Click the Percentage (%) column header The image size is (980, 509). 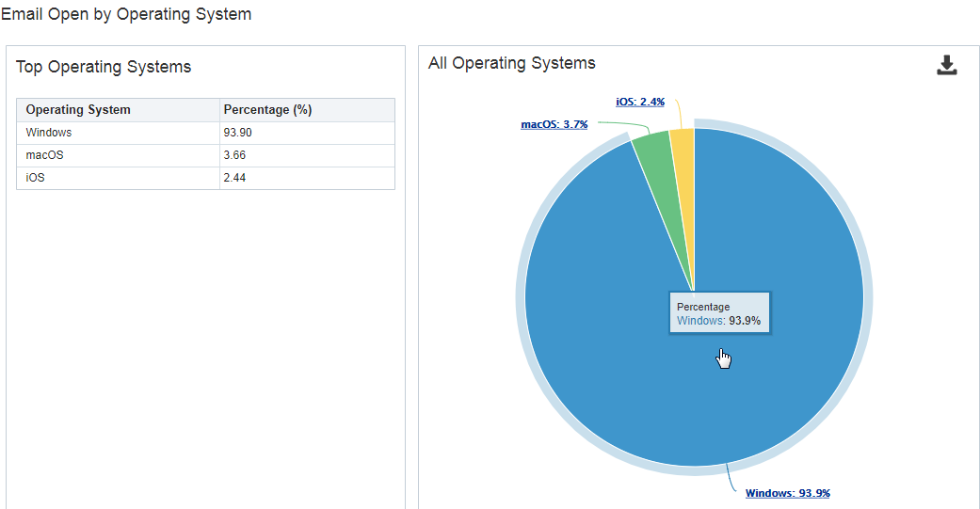click(267, 110)
